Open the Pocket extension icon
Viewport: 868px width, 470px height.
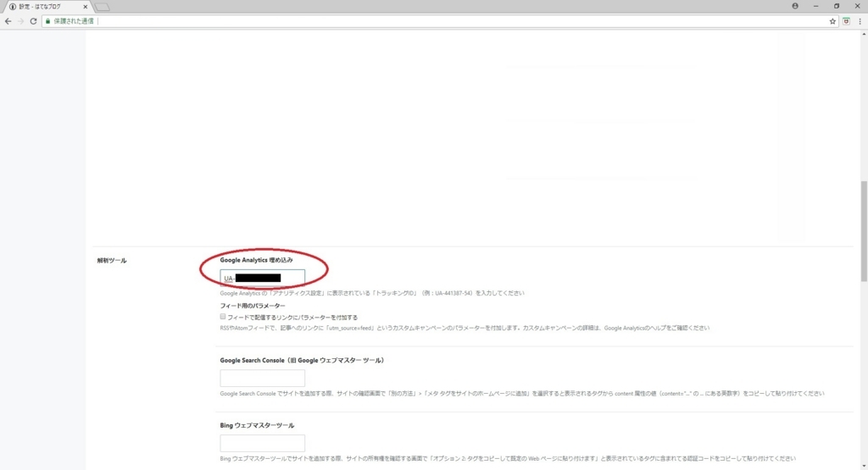847,21
